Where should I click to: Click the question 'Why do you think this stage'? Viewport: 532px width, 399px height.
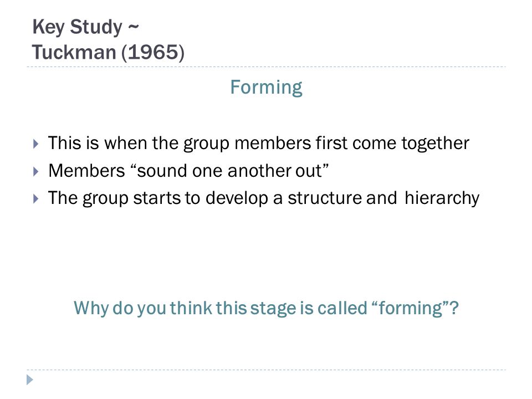point(266,309)
